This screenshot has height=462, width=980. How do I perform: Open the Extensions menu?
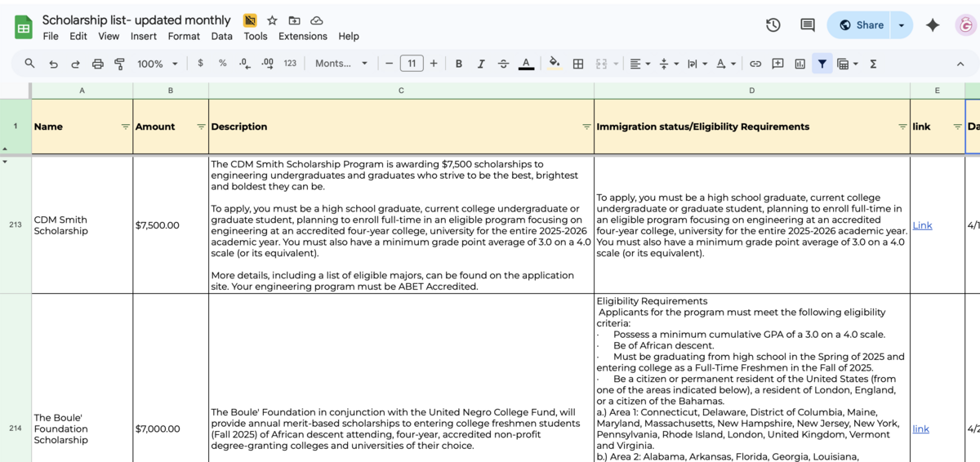tap(303, 36)
